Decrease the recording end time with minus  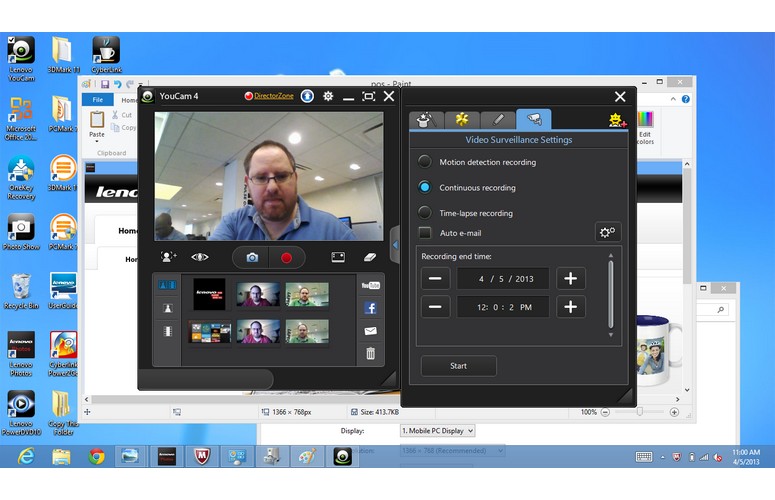435,307
